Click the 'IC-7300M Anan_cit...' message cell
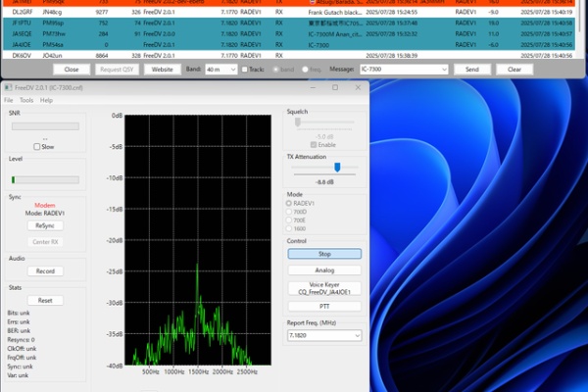 [x=335, y=33]
